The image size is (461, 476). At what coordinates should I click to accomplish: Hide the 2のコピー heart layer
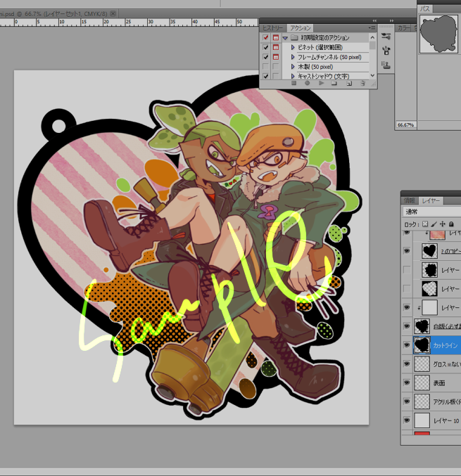[x=407, y=251]
